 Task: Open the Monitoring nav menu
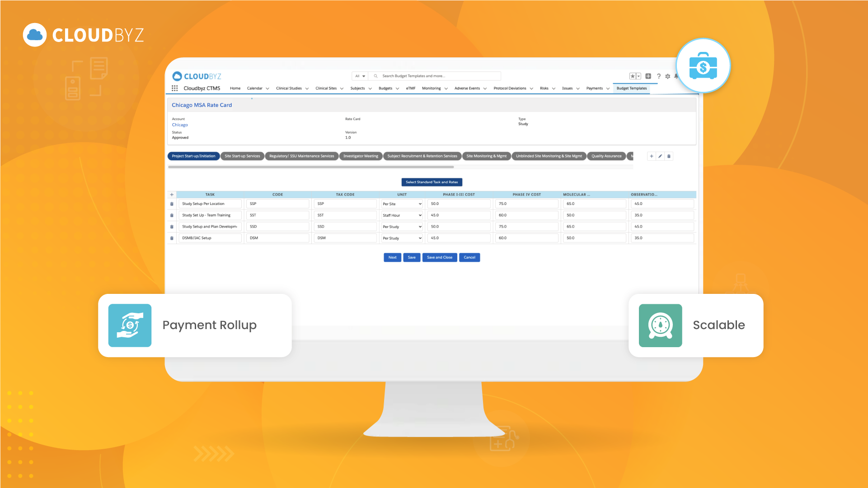pos(435,88)
